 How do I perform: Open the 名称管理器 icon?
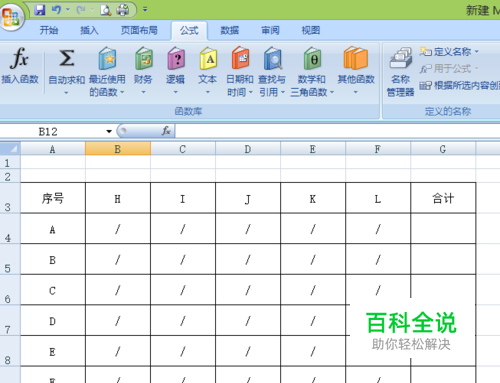click(x=401, y=59)
